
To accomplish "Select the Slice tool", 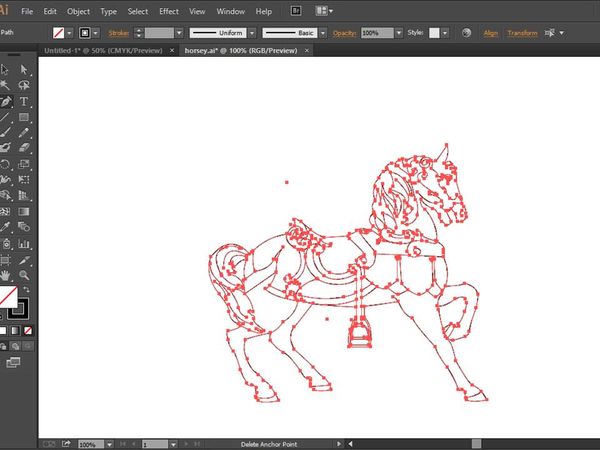I will point(24,260).
